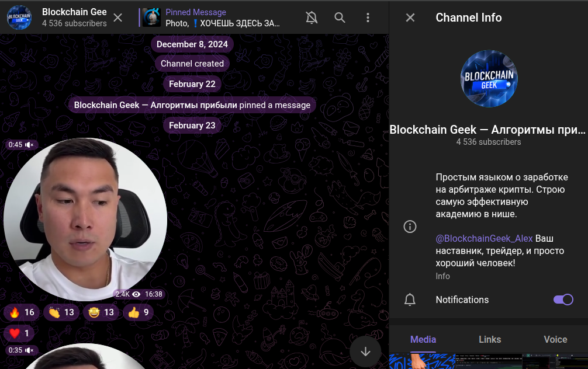Viewport: 588px width, 369px height.
Task: Mute the channel via crossed-bell icon
Action: click(x=312, y=18)
